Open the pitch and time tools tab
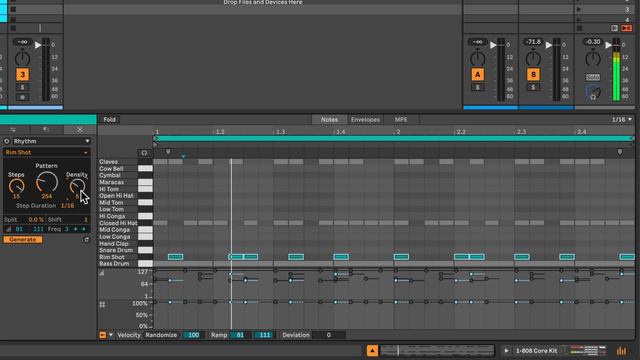640x360 pixels. [46, 129]
